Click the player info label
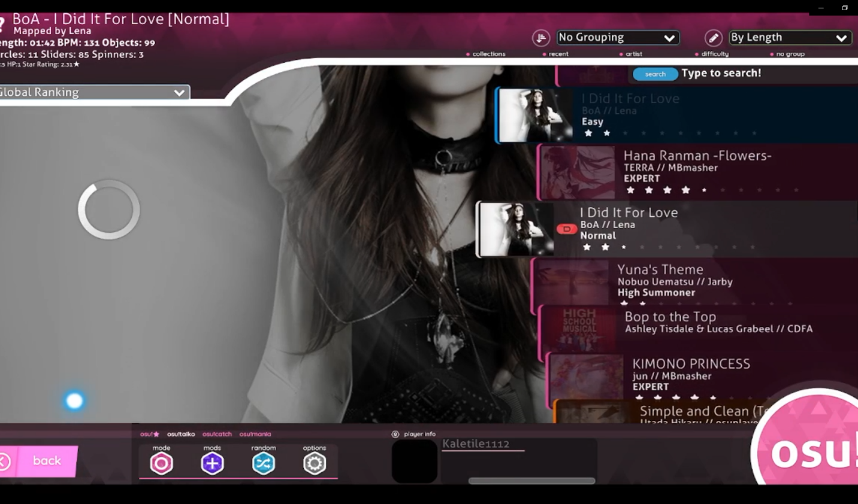Viewport: 858px width, 504px height. coord(419,434)
